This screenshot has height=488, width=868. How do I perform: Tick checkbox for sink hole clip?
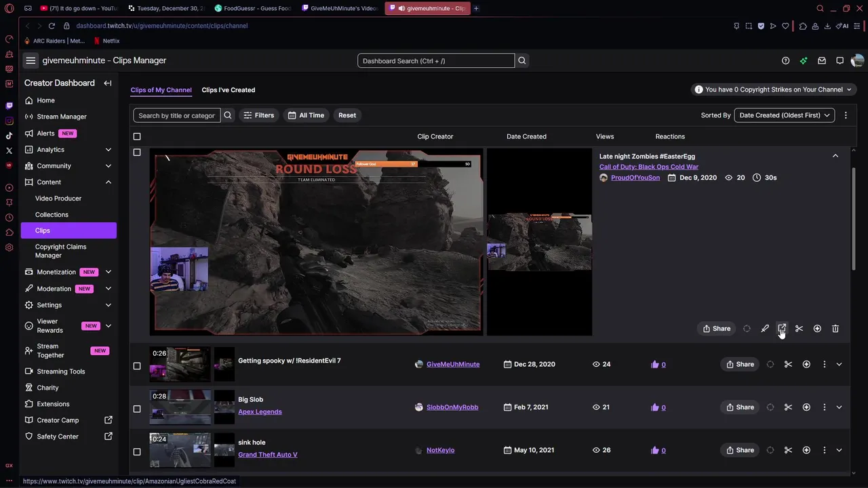(137, 452)
